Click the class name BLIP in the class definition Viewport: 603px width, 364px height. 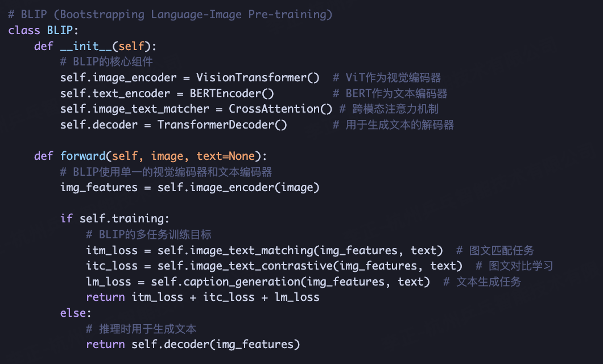pos(60,30)
